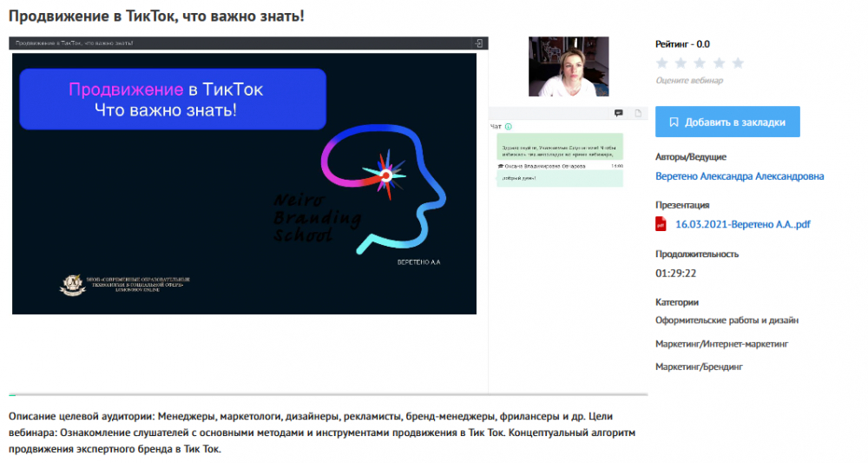
Task: Rate the webinar with the first star
Action: [662, 63]
